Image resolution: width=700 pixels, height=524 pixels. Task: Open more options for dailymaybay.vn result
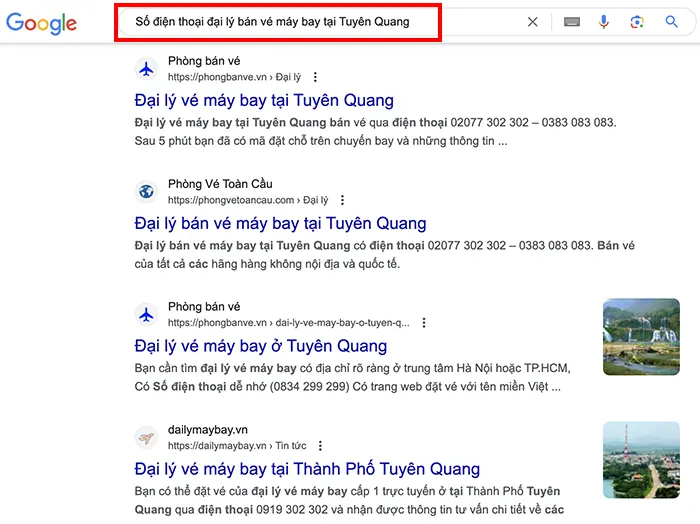click(320, 445)
